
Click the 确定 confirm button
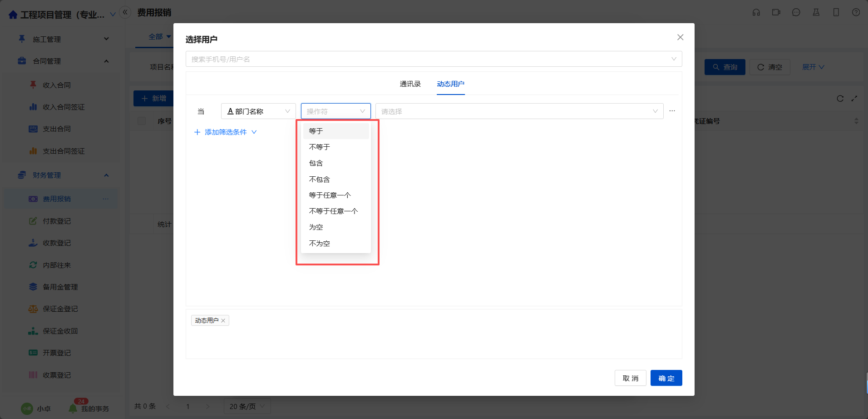pyautogui.click(x=666, y=378)
